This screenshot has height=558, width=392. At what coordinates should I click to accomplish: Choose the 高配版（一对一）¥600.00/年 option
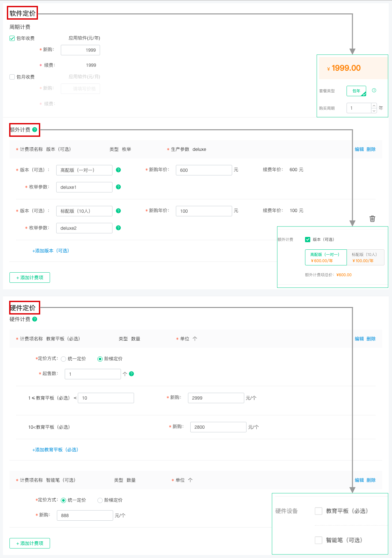(326, 258)
